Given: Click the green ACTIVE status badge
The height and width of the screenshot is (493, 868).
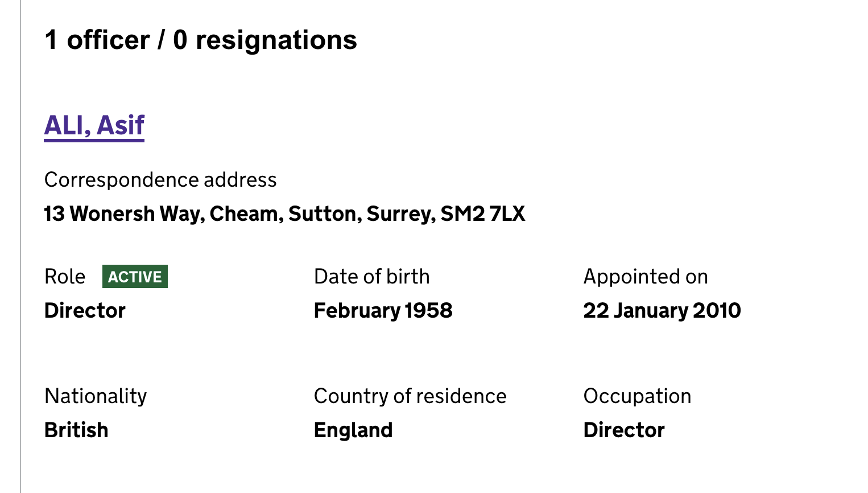Looking at the screenshot, I should pos(135,277).
